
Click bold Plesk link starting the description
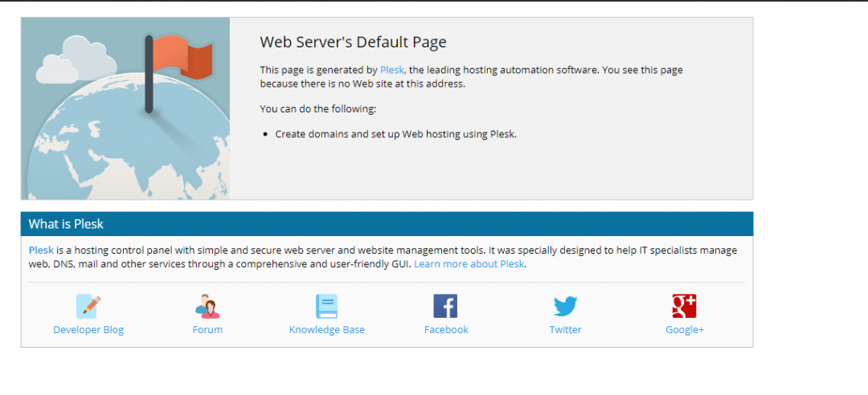point(41,250)
